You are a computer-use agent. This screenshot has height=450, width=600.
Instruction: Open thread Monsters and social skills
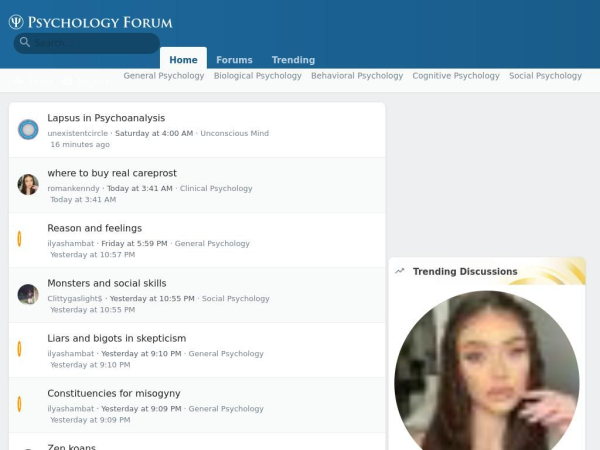point(107,283)
